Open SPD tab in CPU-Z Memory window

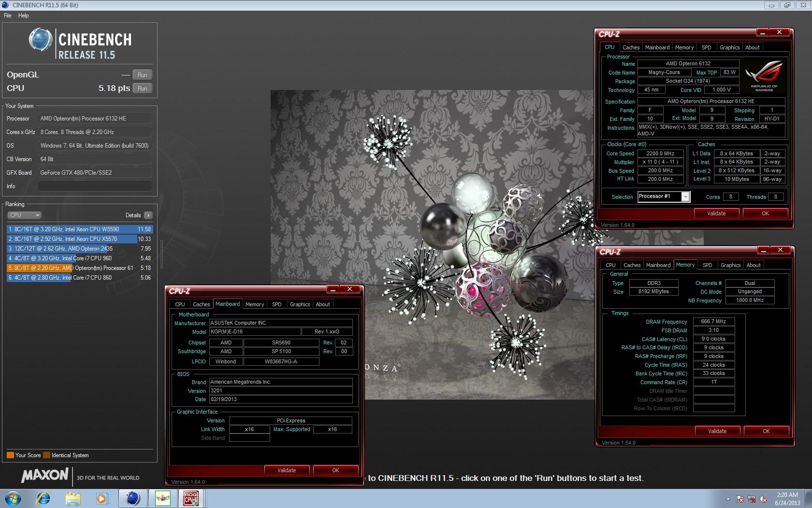click(x=707, y=265)
